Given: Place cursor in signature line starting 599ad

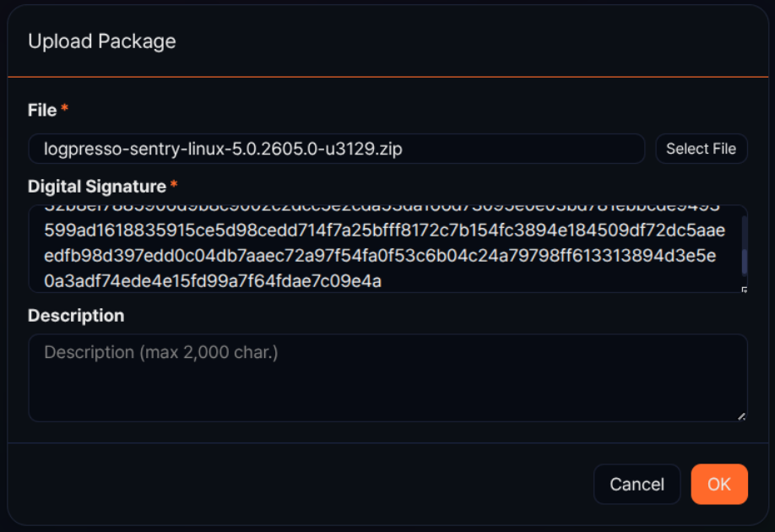Looking at the screenshot, I should [x=384, y=231].
